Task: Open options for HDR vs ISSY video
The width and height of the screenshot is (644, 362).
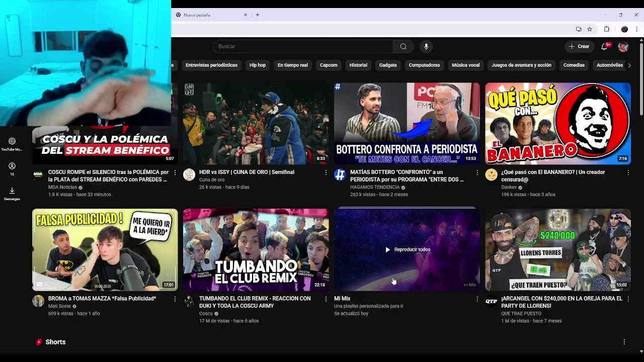Action: (326, 172)
